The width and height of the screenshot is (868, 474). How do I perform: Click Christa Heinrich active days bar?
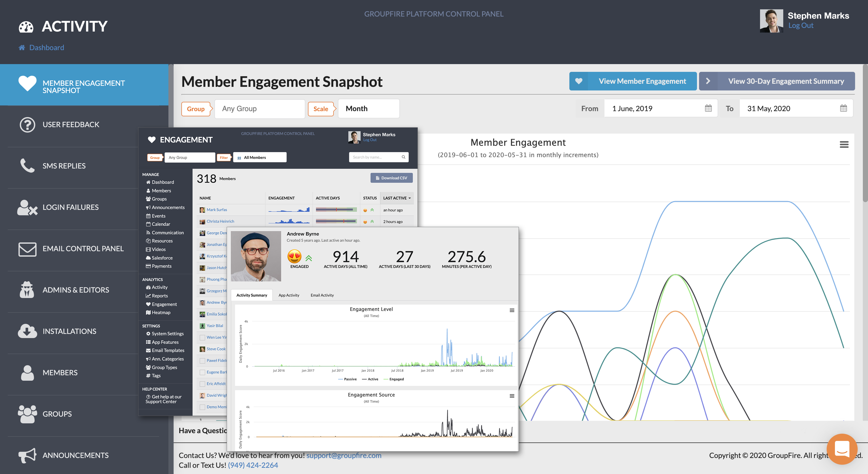pyautogui.click(x=336, y=221)
